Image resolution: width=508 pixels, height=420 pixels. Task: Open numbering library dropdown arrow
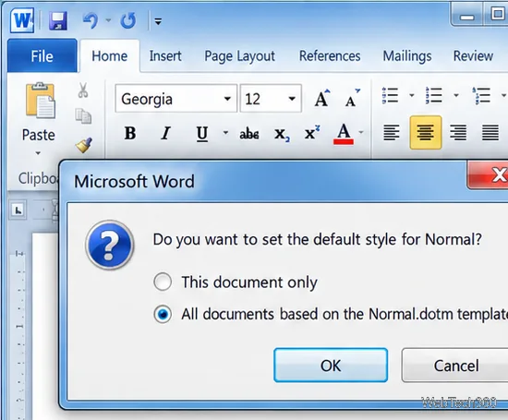pos(456,95)
